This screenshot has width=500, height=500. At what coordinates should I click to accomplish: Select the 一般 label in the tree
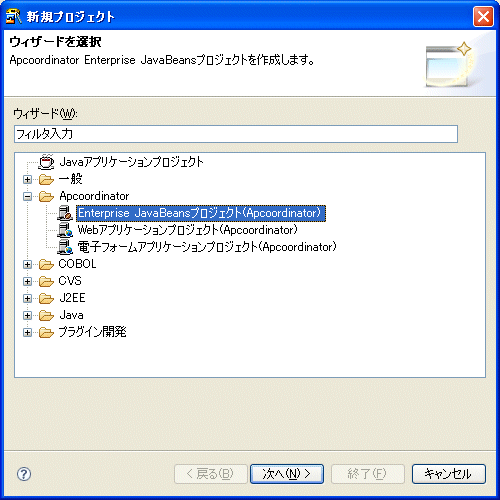(x=71, y=179)
